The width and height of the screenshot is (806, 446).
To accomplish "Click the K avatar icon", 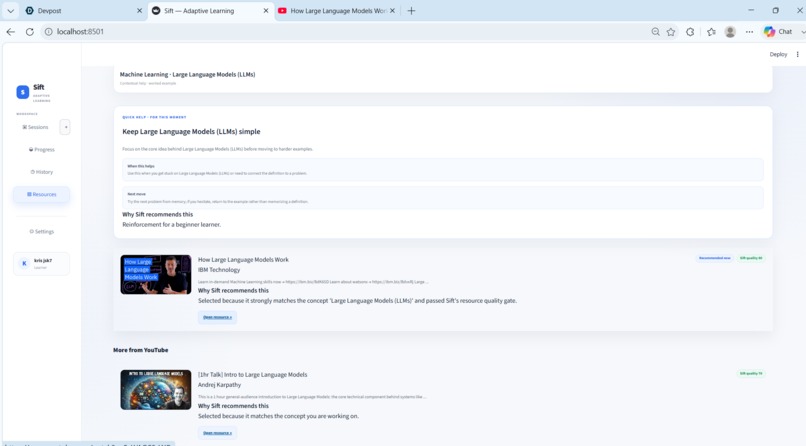I will coord(24,264).
